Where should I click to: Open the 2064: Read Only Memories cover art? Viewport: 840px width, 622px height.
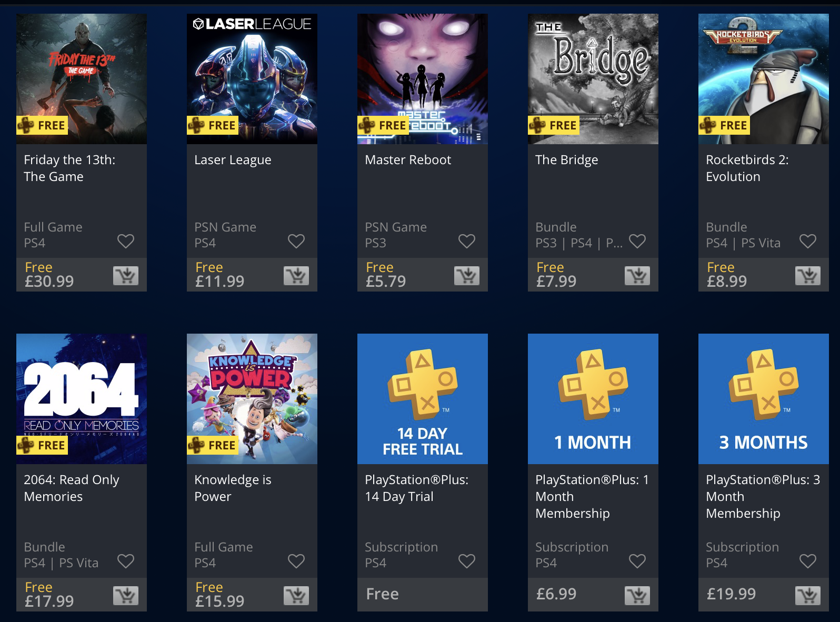click(82, 399)
